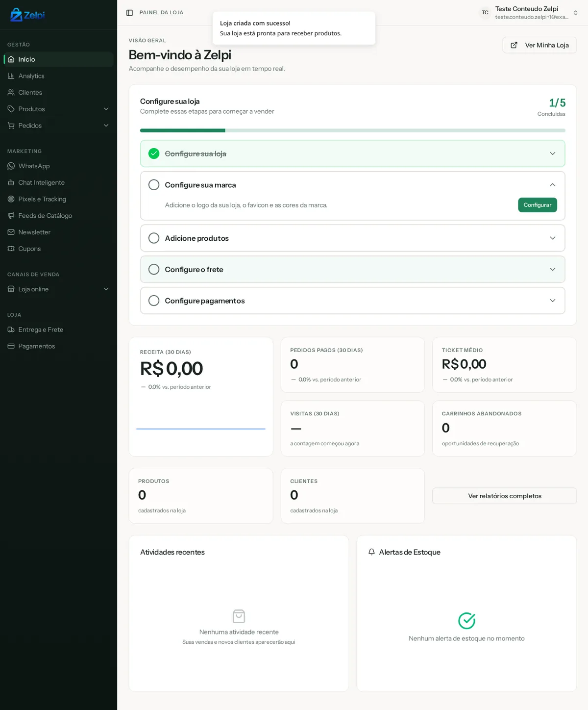The image size is (588, 710).
Task: Expand the completed Configure sua loja step
Action: (x=553, y=153)
